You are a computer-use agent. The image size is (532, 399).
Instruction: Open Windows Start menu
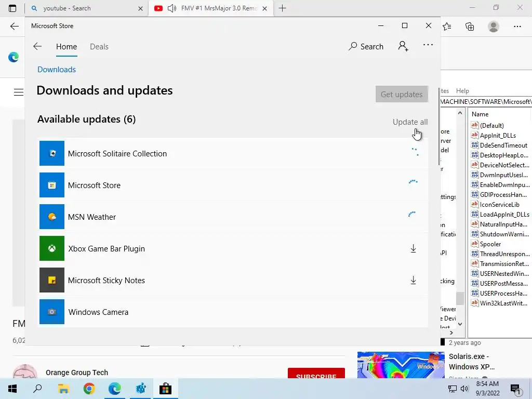(12, 389)
